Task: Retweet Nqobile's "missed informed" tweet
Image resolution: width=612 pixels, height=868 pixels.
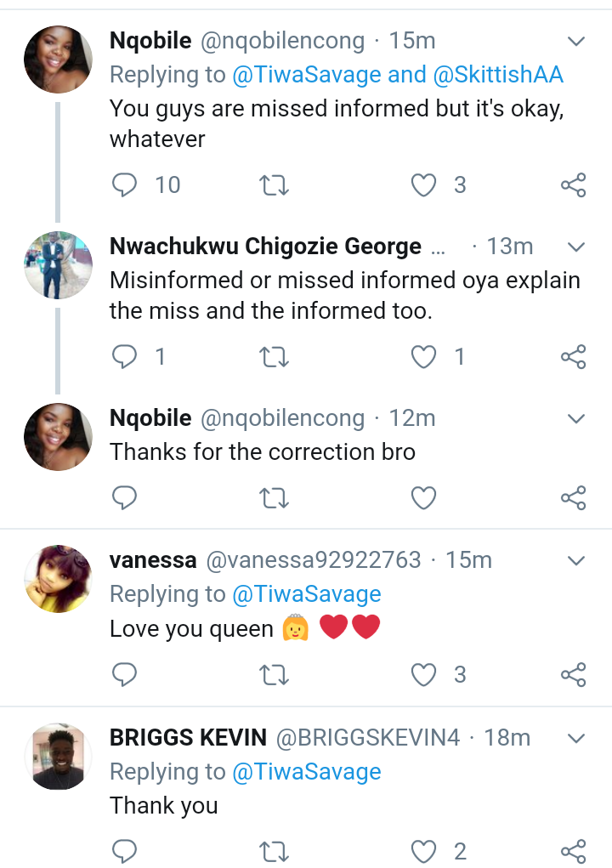Action: coord(273,184)
